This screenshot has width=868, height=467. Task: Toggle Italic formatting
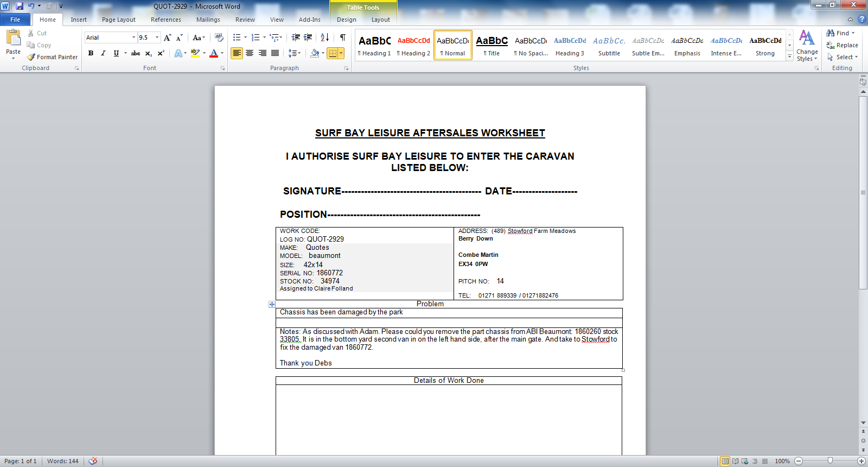[x=103, y=53]
